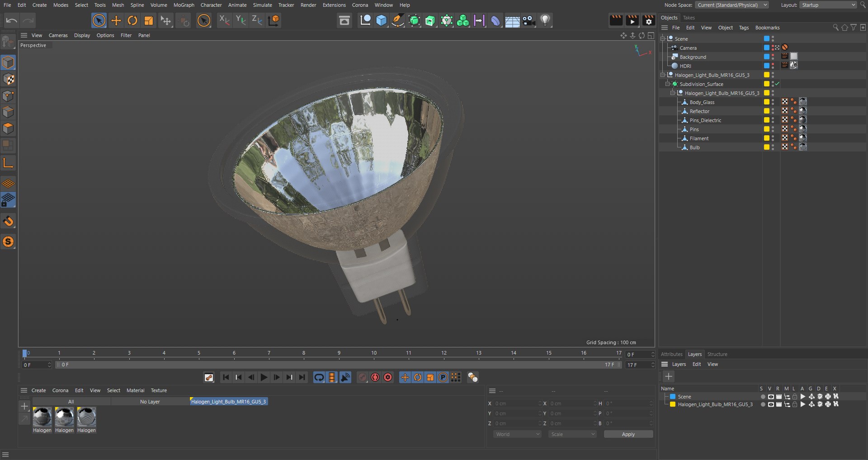Open the World coordinate system dropdown
This screenshot has height=460, width=868.
pos(517,434)
